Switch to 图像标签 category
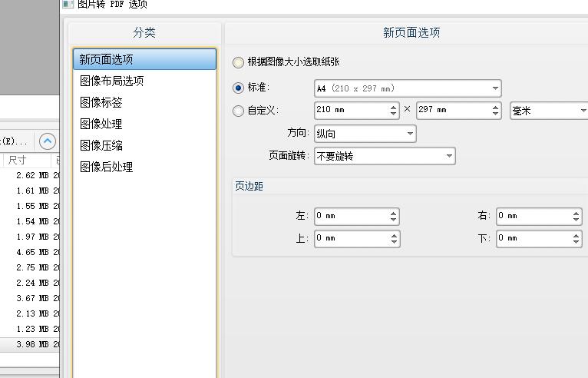This screenshot has height=378, width=588. point(101,102)
